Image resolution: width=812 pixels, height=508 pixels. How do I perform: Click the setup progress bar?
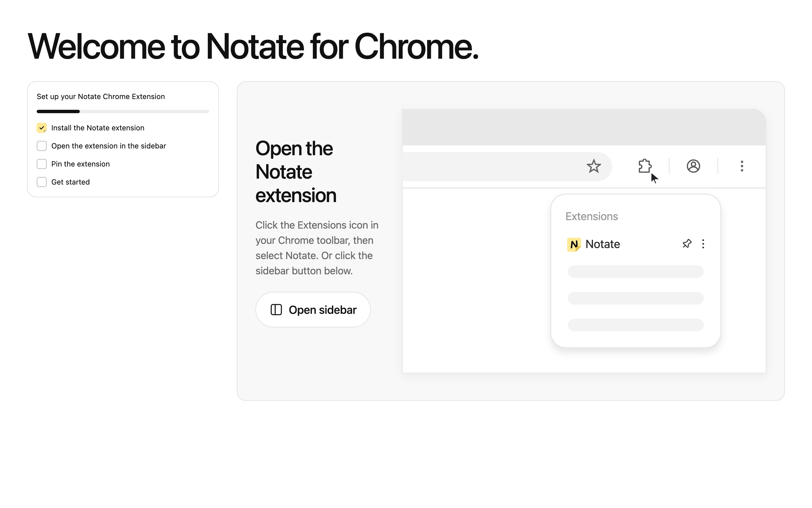[x=123, y=111]
